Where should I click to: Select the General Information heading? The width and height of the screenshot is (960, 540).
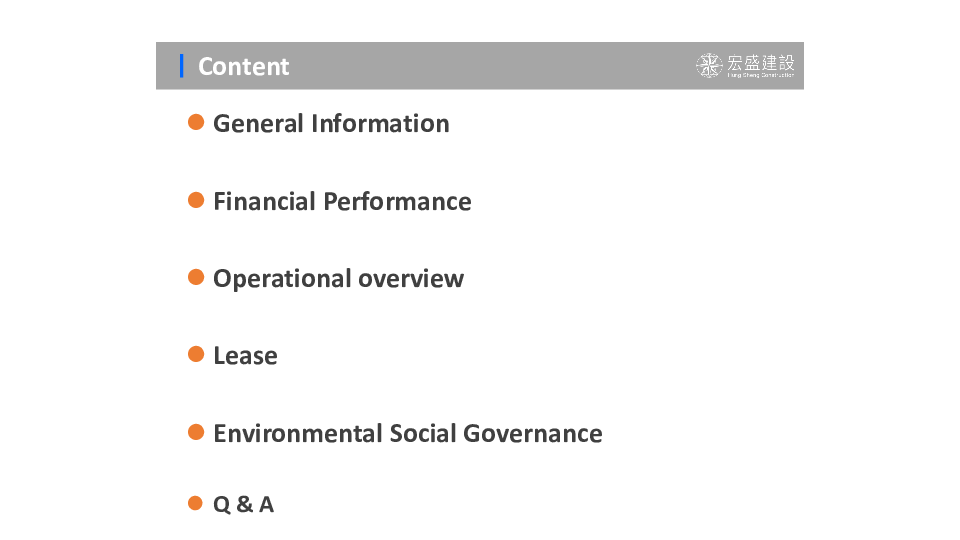coord(331,124)
